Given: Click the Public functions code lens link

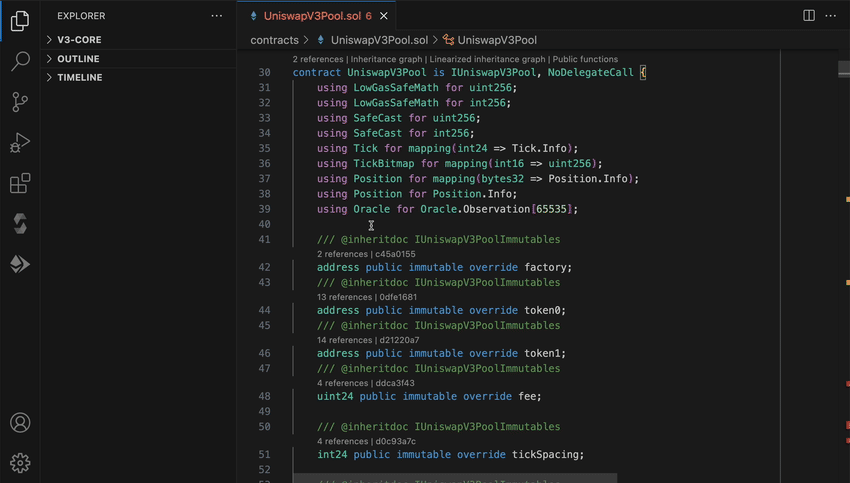Looking at the screenshot, I should (x=585, y=60).
